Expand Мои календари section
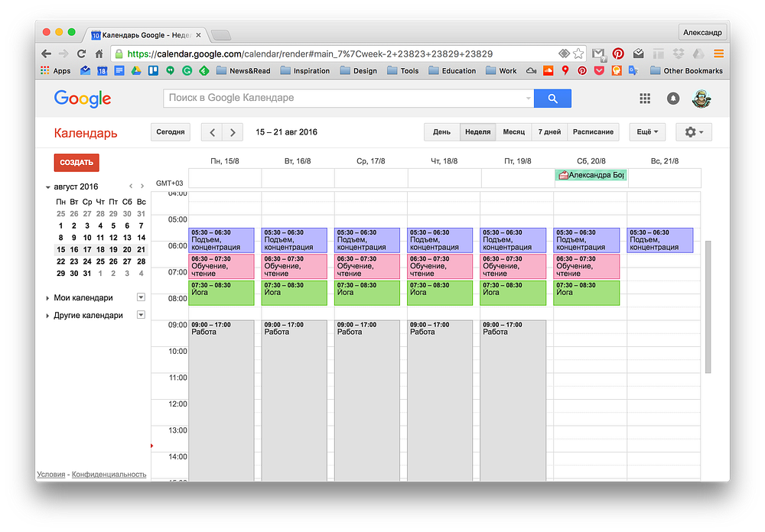 [x=47, y=298]
